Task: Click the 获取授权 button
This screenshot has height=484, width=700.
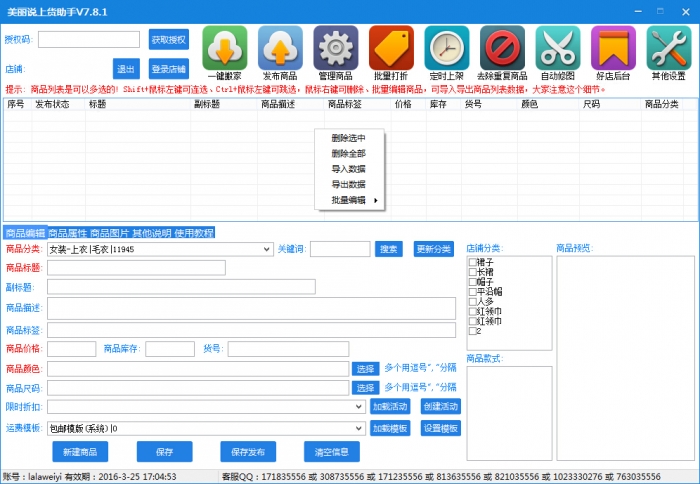Action: [168, 40]
